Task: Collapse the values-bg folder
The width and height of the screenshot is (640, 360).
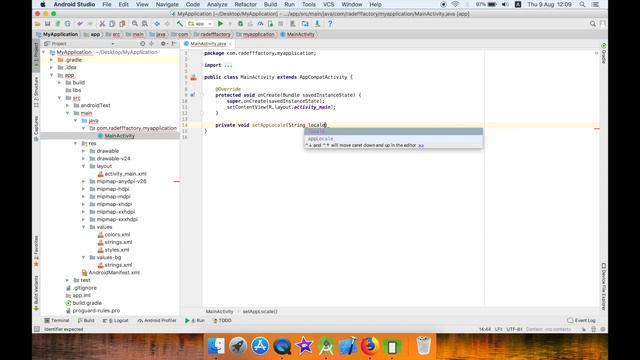Action: click(84, 258)
